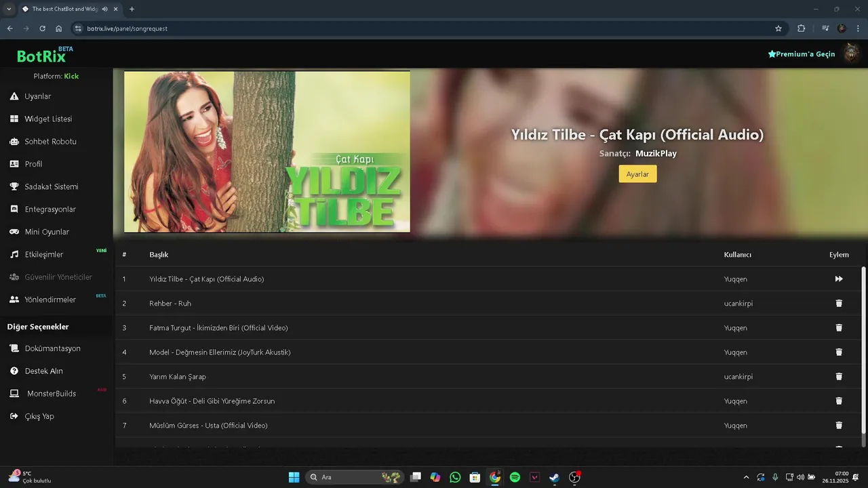Click the Yıldız Tilbe album thumbnail

267,152
